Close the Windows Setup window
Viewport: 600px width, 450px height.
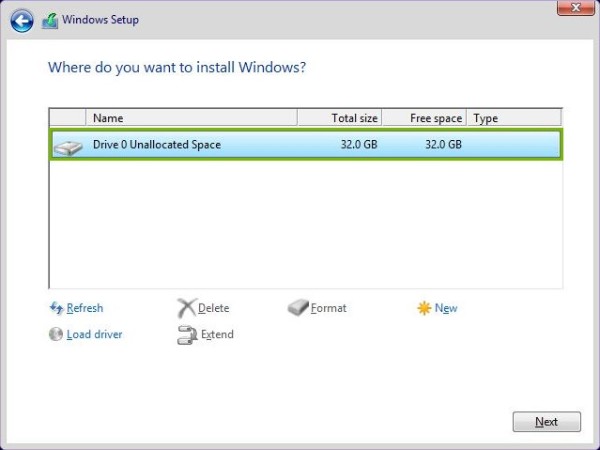click(575, 7)
